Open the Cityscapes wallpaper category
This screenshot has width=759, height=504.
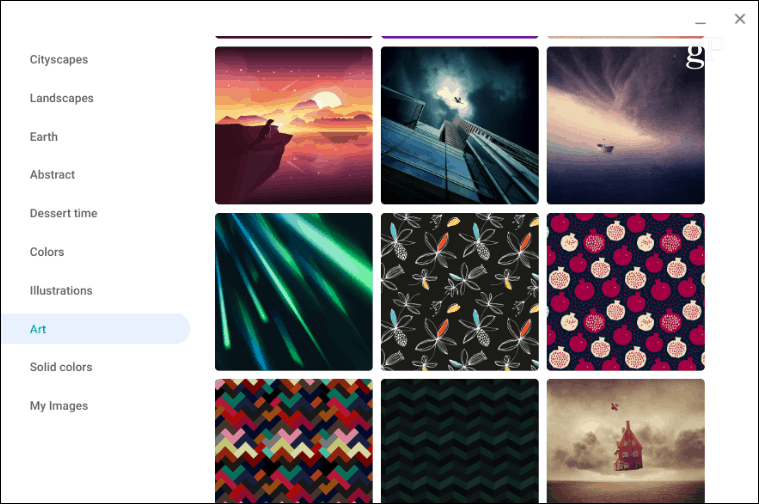59,60
